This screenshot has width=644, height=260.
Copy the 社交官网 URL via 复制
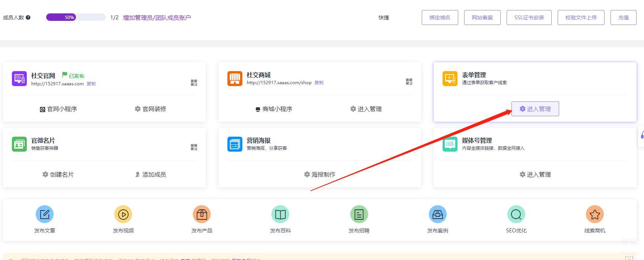(x=91, y=84)
